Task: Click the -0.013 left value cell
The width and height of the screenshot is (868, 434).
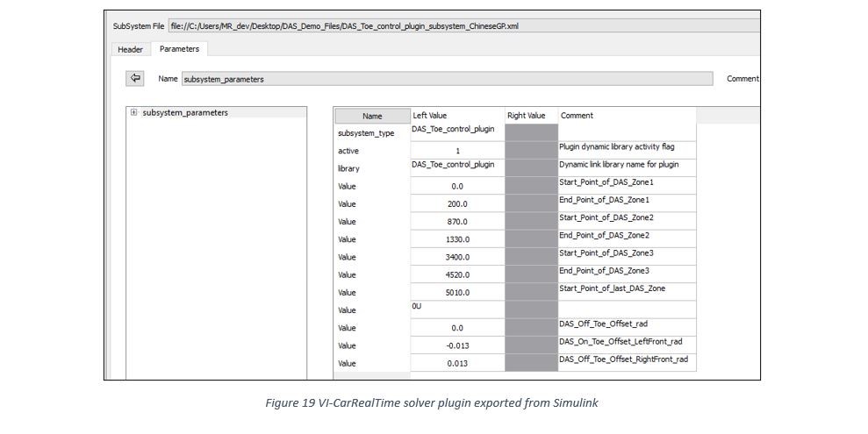Action: [457, 345]
